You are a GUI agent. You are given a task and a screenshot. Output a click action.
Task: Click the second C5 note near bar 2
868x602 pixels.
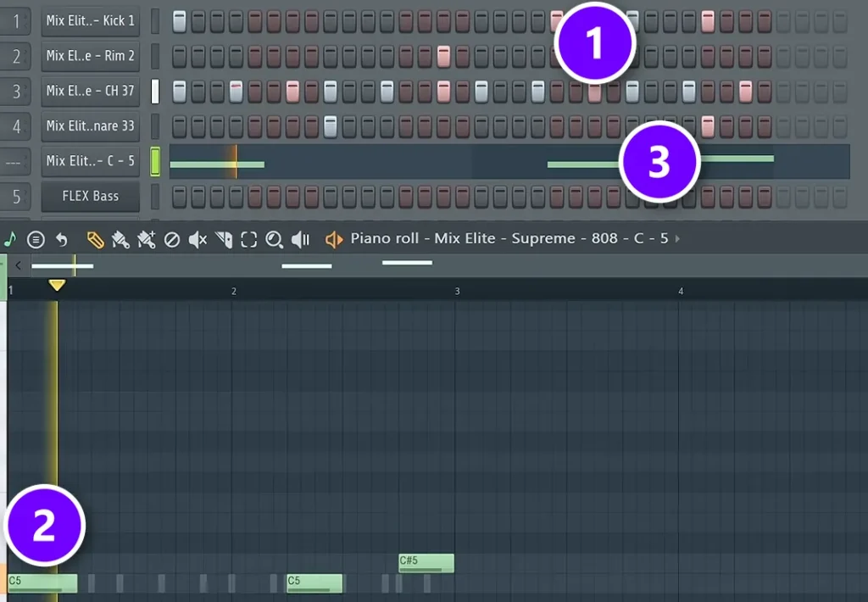click(314, 583)
